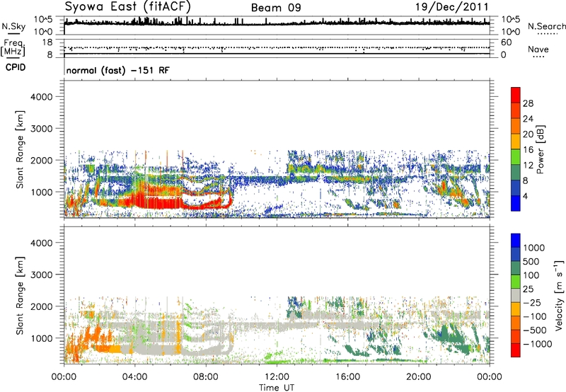
Task: Click the dotted line sample under Nave
Action: click(538, 57)
